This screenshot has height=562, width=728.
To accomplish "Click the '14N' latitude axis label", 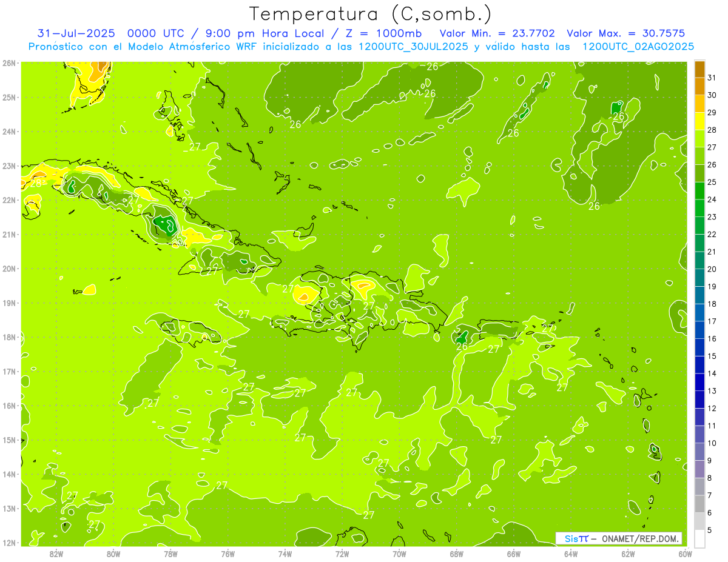I will 8,474.
